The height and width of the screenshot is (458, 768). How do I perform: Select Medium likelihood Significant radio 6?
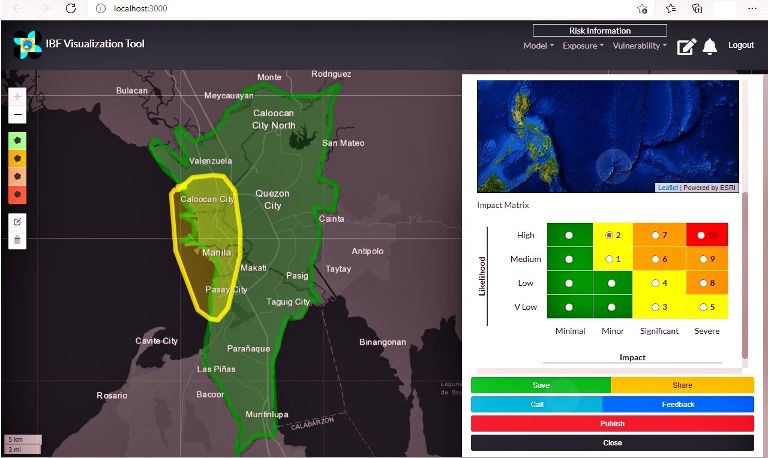click(x=655, y=259)
